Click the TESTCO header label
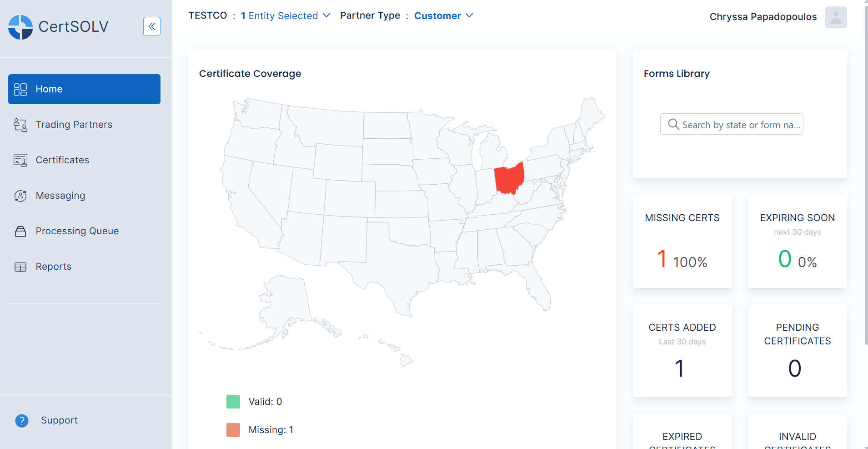 coord(208,15)
